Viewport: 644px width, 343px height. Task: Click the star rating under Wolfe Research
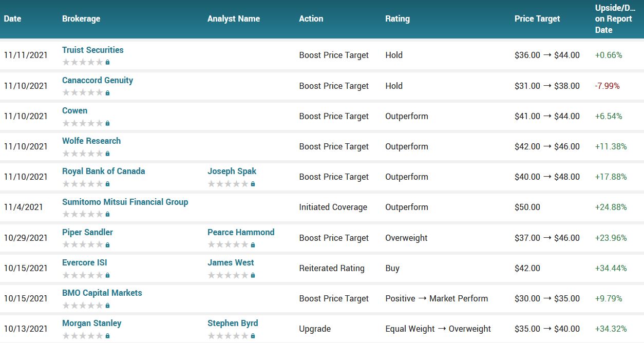83,154
